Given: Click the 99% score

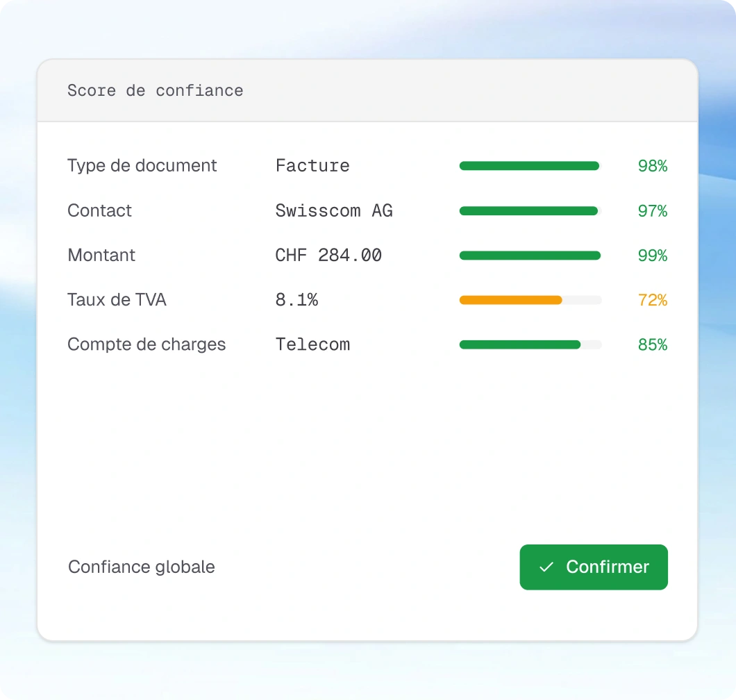Looking at the screenshot, I should click(653, 256).
